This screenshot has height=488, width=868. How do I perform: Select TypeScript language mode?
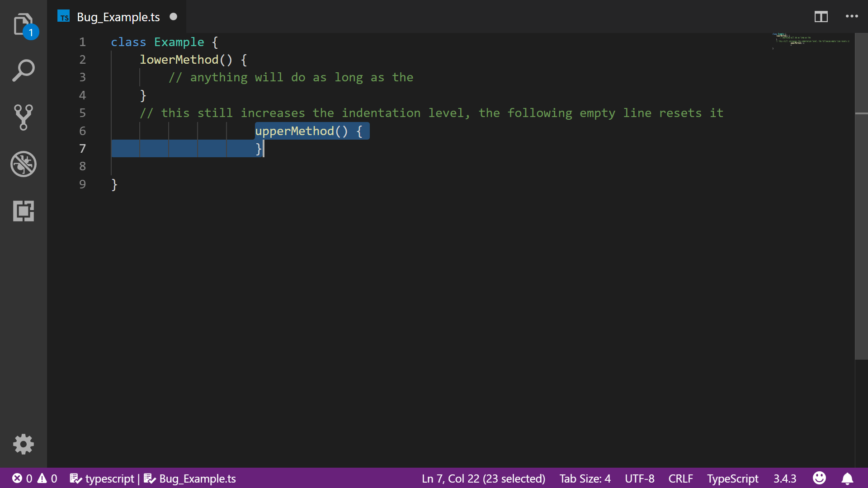coord(732,478)
